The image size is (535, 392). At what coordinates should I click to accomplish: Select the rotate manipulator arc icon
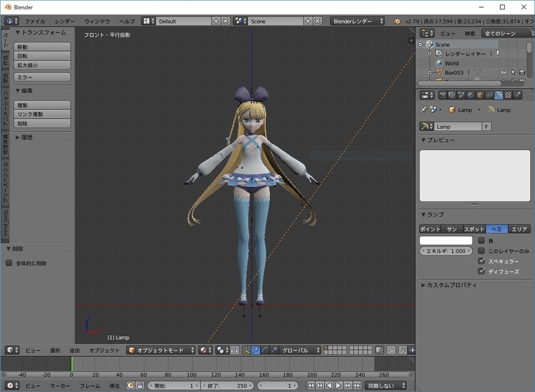tap(264, 350)
